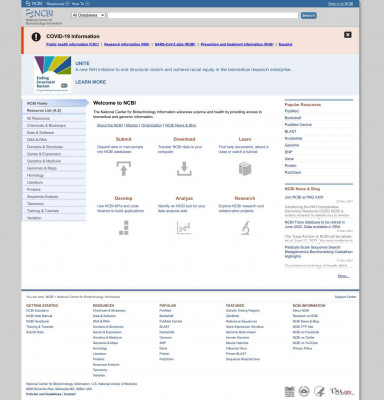The width and height of the screenshot is (384, 400).
Task: Open Homology in the sidebar
Action: tap(53, 175)
